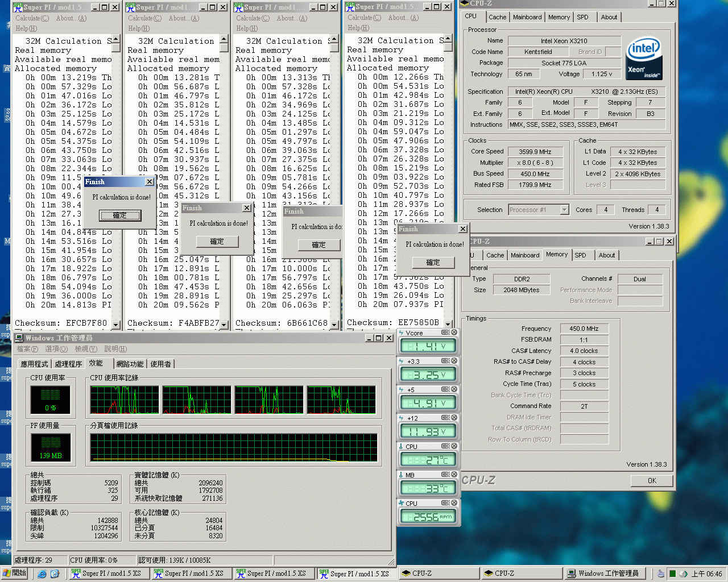
Task: Click the Intel Xeon inside logo
Action: click(644, 59)
